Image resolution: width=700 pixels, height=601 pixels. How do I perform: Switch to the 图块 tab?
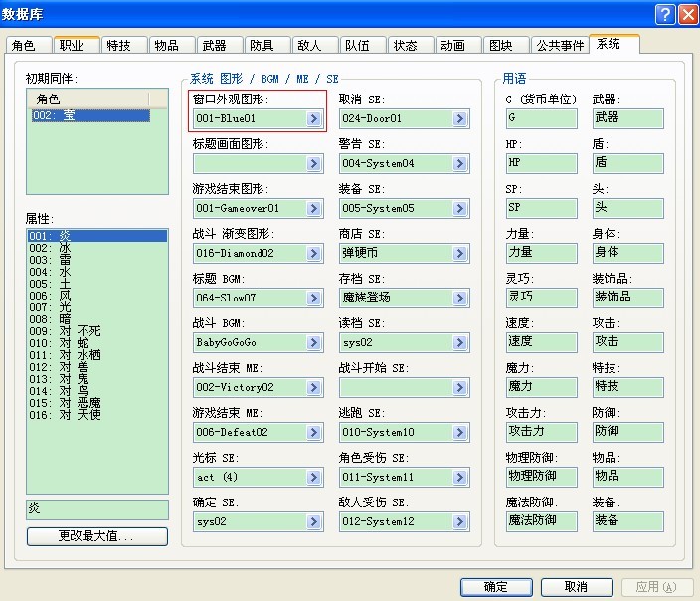coord(506,45)
